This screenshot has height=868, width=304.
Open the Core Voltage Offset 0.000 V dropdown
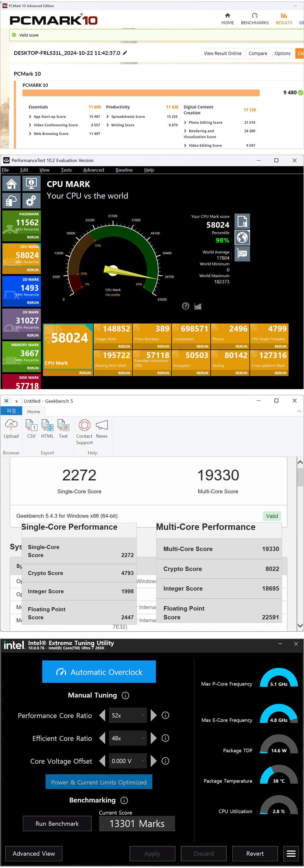[x=128, y=761]
